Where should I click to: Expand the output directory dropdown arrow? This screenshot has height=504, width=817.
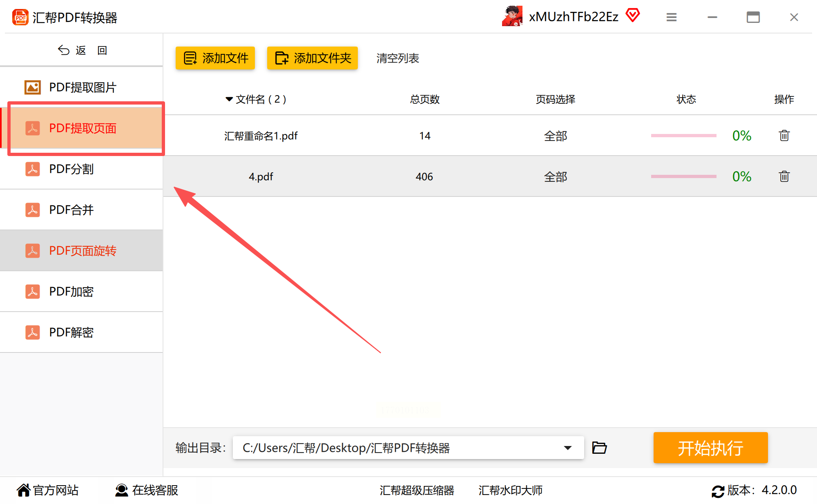coord(567,448)
